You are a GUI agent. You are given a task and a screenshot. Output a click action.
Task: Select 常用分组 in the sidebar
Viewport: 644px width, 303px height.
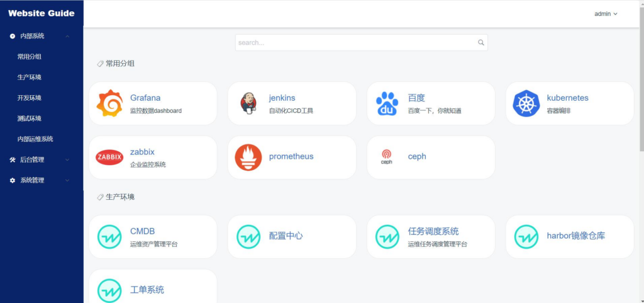pos(30,57)
